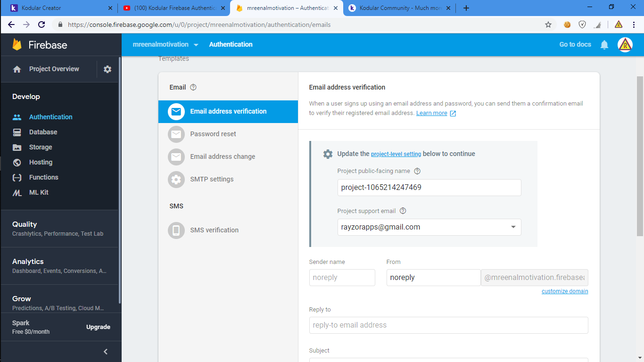Screen dimensions: 644x362
Task: Click the project-level setting link
Action: [x=396, y=154]
